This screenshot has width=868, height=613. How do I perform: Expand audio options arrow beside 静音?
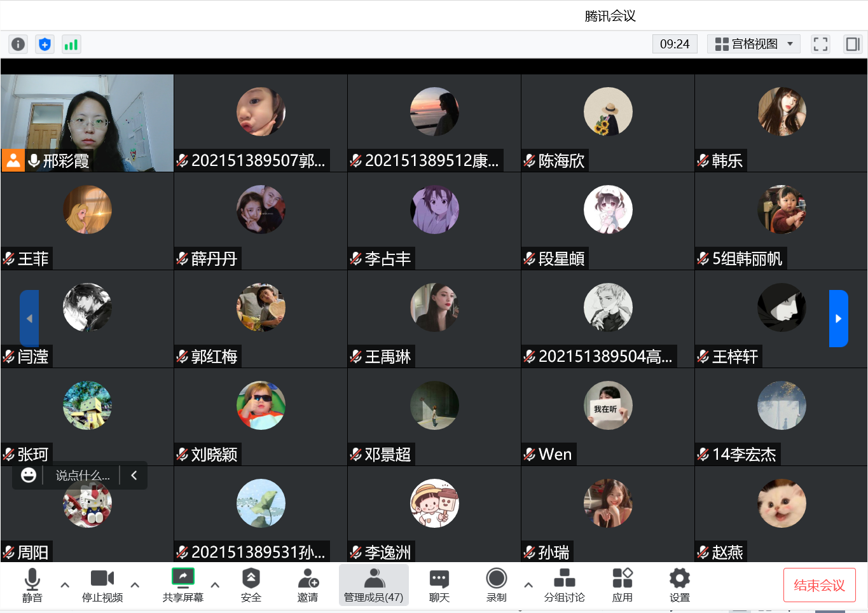pyautogui.click(x=65, y=584)
